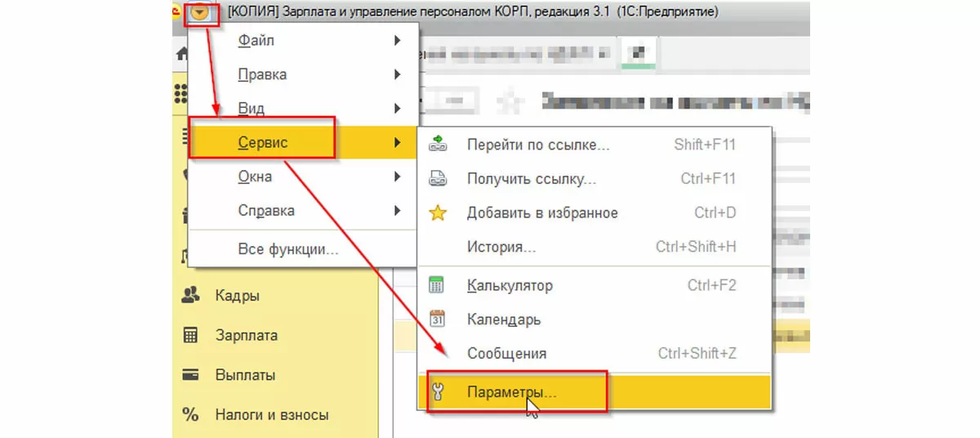Image resolution: width=980 pixels, height=438 pixels.
Task: Expand arrow next to Файл
Action: [398, 40]
